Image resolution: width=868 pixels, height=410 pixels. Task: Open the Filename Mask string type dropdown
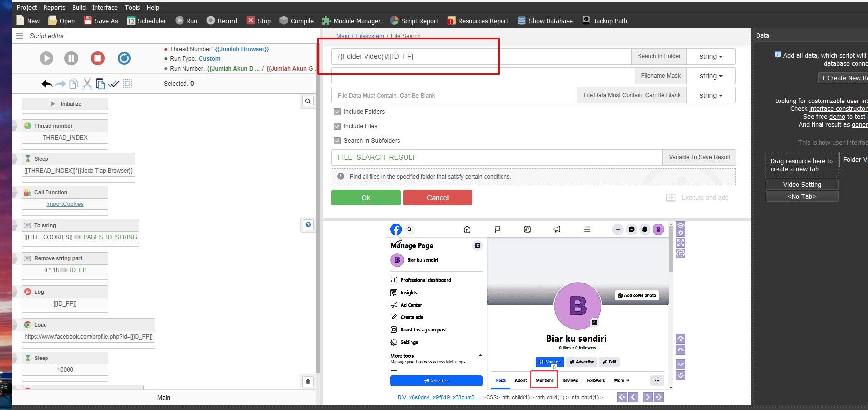[711, 76]
